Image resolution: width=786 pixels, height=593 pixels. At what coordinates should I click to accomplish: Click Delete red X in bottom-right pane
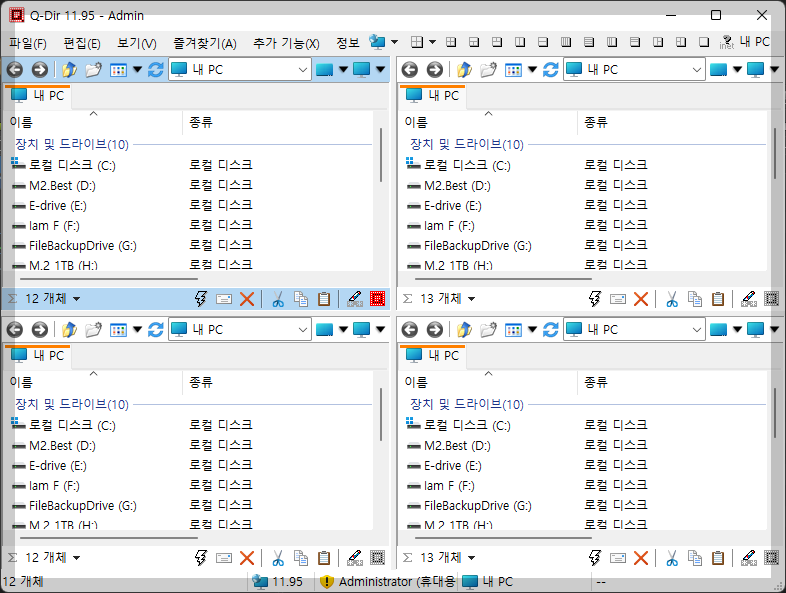pyautogui.click(x=641, y=558)
